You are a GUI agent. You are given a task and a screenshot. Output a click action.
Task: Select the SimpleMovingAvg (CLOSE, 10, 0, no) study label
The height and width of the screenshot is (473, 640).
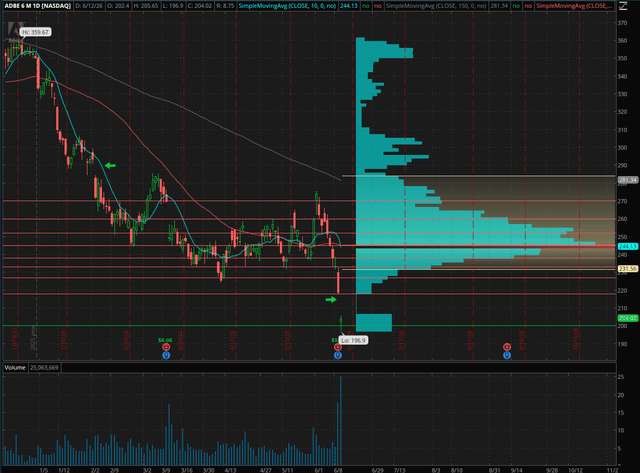287,6
